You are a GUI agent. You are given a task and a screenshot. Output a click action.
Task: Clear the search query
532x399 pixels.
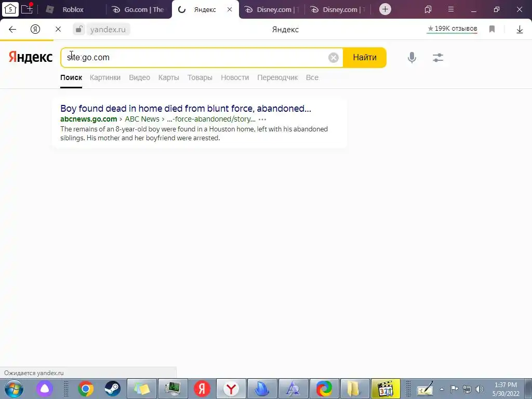click(x=334, y=58)
